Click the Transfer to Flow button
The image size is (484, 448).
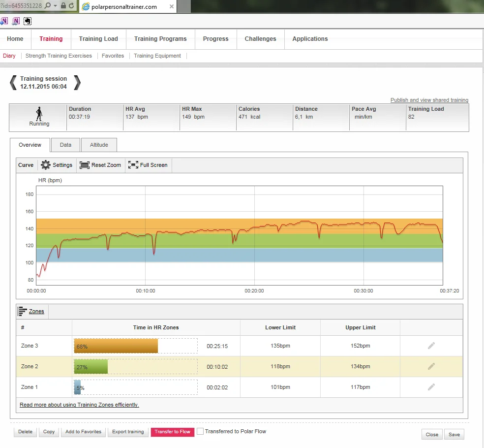tap(172, 432)
